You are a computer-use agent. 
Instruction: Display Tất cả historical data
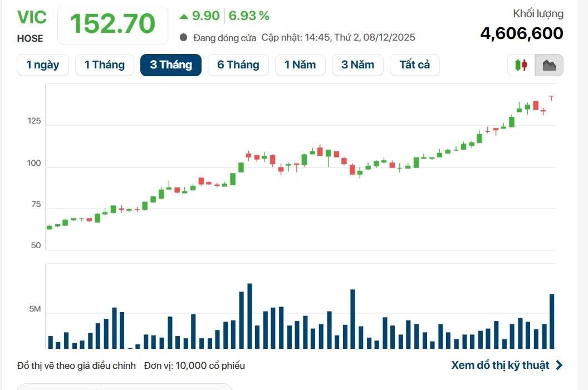pyautogui.click(x=414, y=65)
